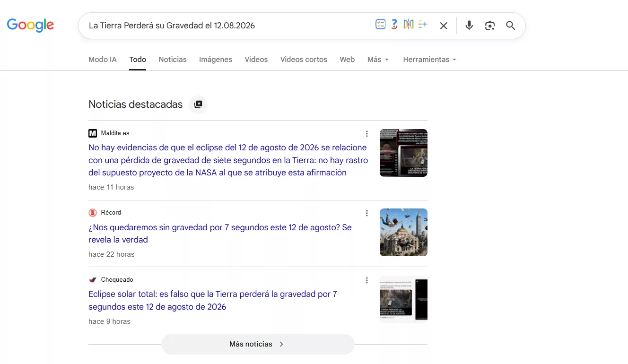
Task: Click the Chequeado article thumbnail
Action: (403, 300)
